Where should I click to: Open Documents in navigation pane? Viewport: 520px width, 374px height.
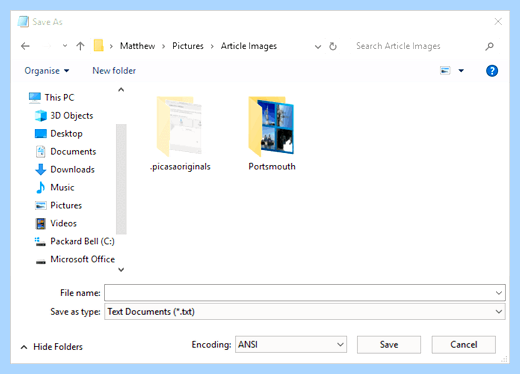click(x=73, y=152)
